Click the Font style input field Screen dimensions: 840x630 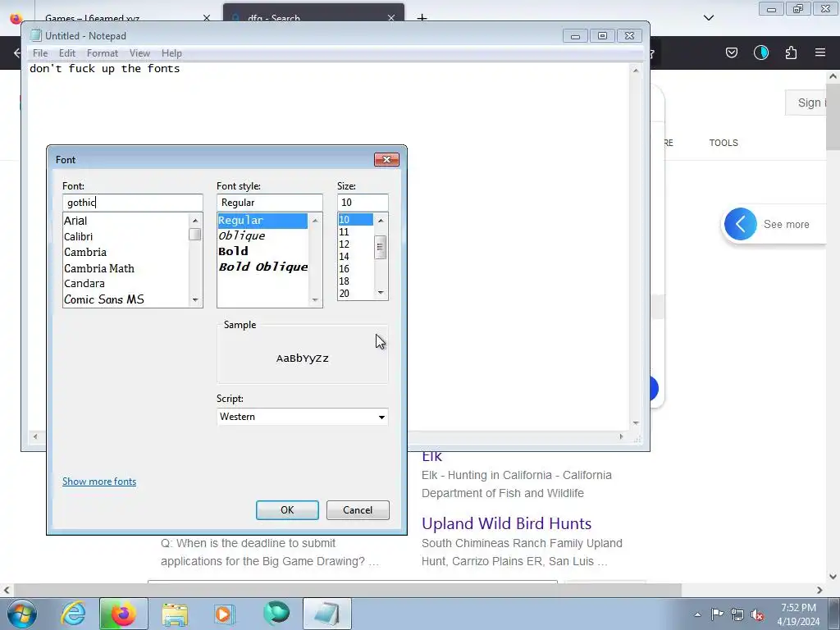(269, 203)
